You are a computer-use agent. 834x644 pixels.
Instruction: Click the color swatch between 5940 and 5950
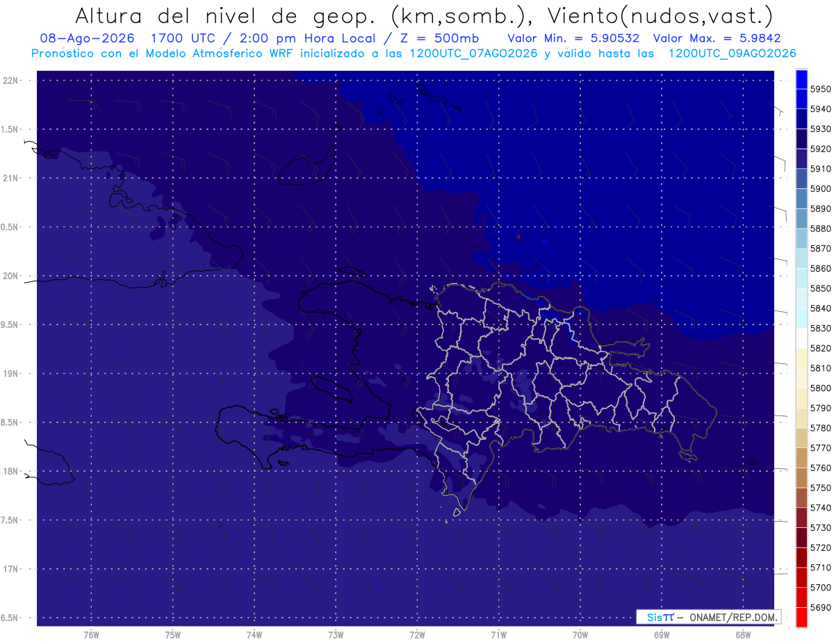(x=801, y=99)
